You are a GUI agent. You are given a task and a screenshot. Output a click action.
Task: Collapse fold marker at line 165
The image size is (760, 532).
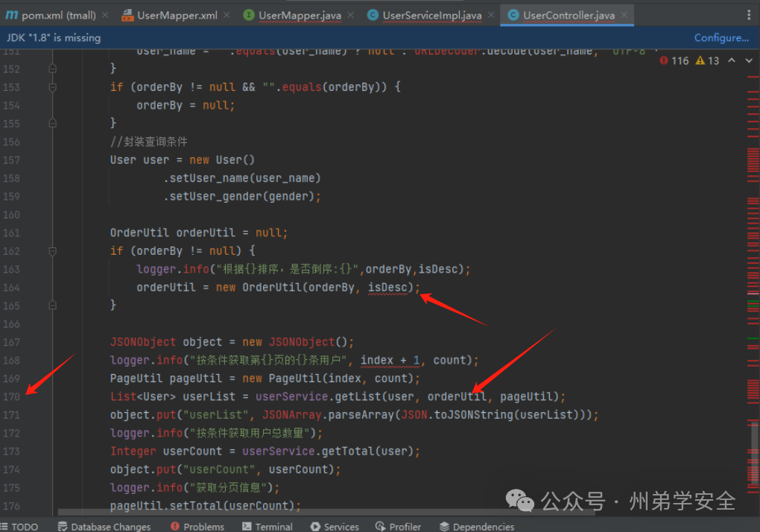click(x=53, y=305)
